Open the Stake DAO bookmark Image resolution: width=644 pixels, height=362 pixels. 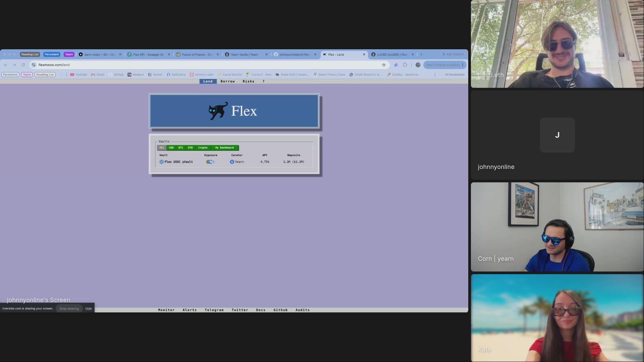tap(292, 75)
